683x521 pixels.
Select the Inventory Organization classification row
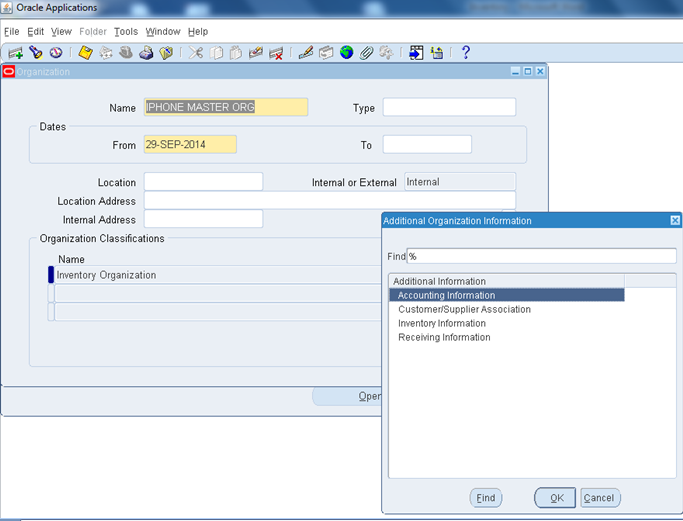click(x=218, y=275)
